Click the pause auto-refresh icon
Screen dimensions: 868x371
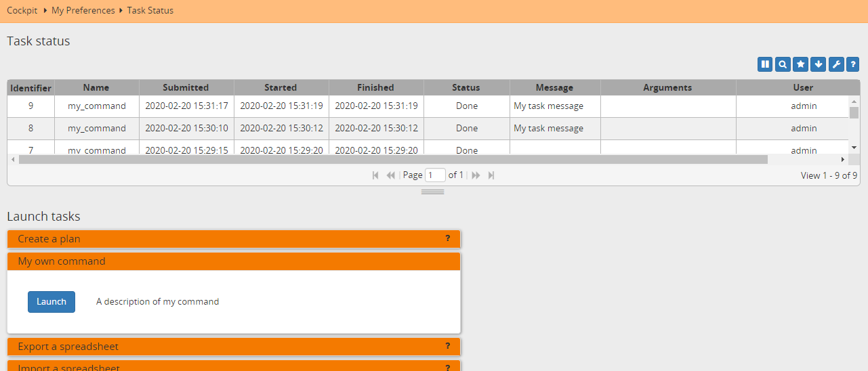[765, 64]
